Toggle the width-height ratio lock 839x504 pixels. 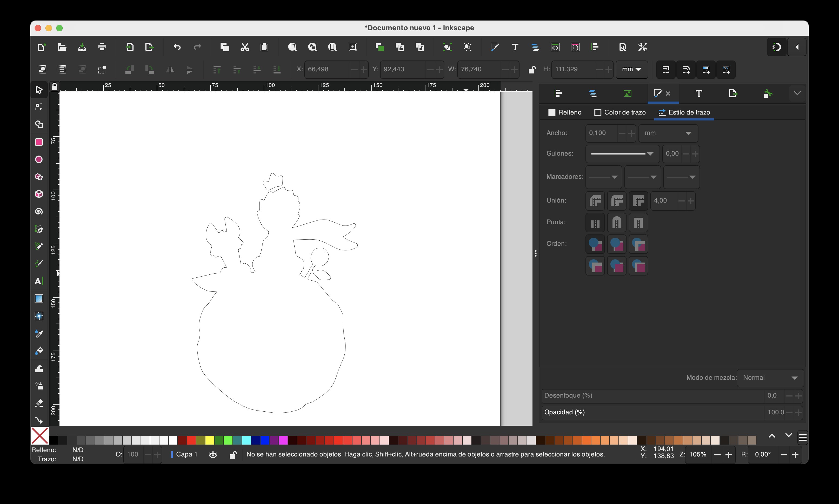(532, 69)
